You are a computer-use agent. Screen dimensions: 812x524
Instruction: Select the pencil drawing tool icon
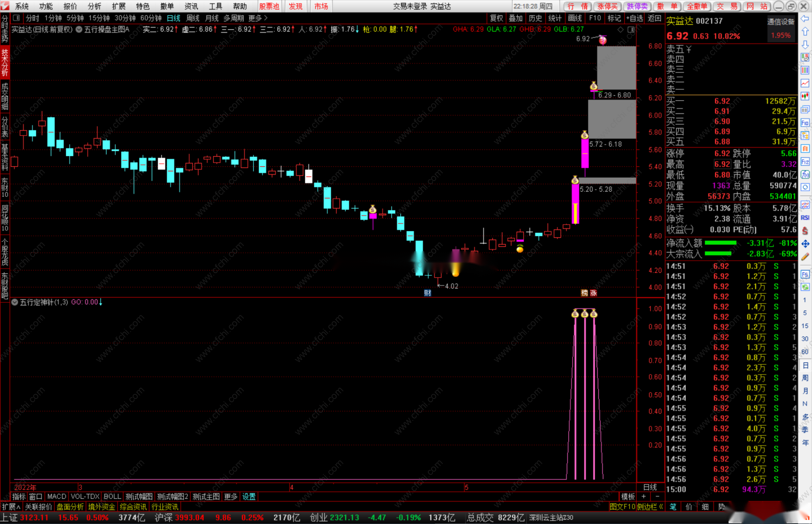click(805, 257)
